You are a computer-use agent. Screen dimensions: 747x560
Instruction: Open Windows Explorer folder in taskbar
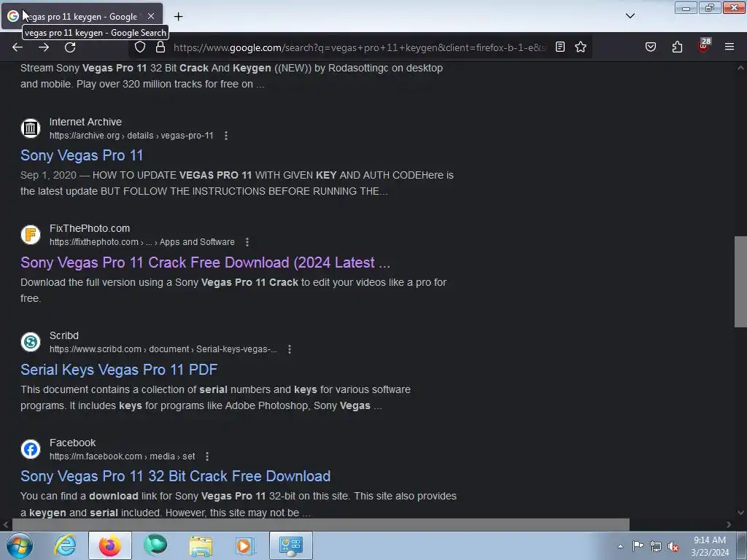coord(201,545)
